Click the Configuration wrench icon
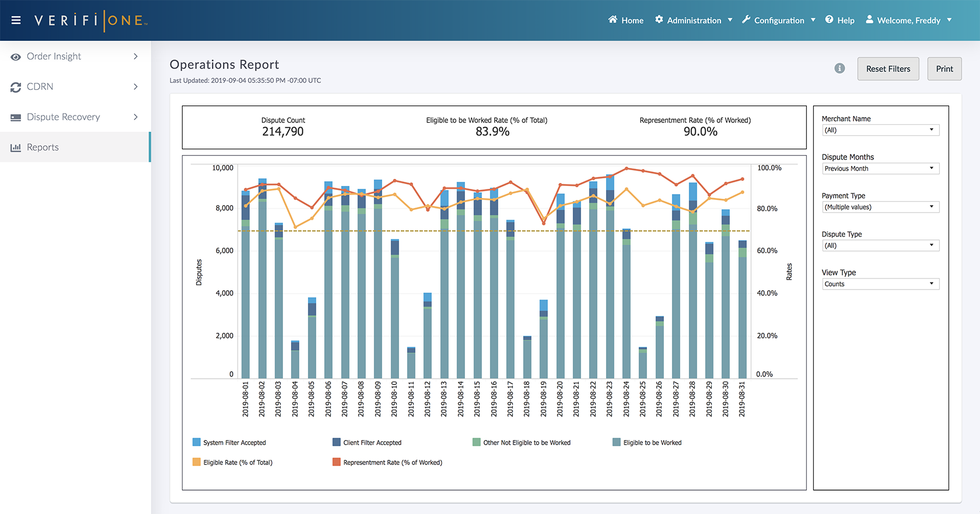Image resolution: width=980 pixels, height=514 pixels. point(746,20)
